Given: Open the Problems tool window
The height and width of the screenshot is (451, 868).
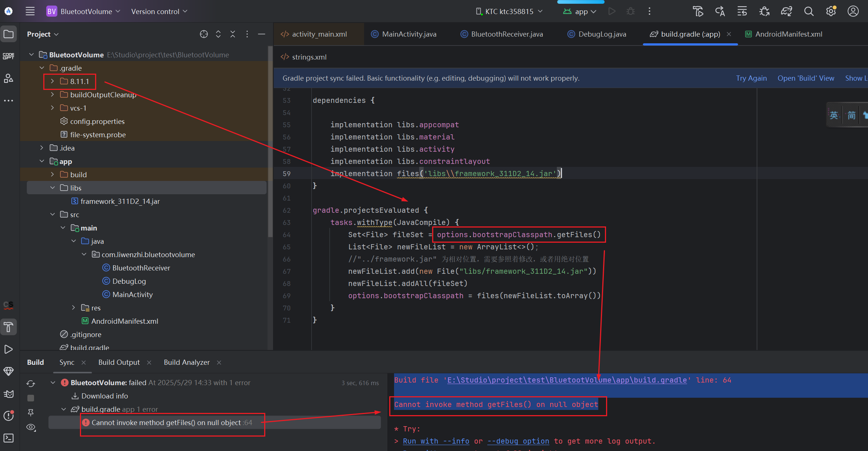Looking at the screenshot, I should [x=9, y=416].
